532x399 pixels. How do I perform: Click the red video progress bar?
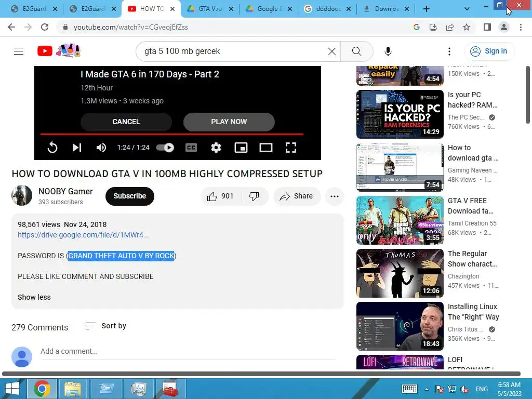172,135
